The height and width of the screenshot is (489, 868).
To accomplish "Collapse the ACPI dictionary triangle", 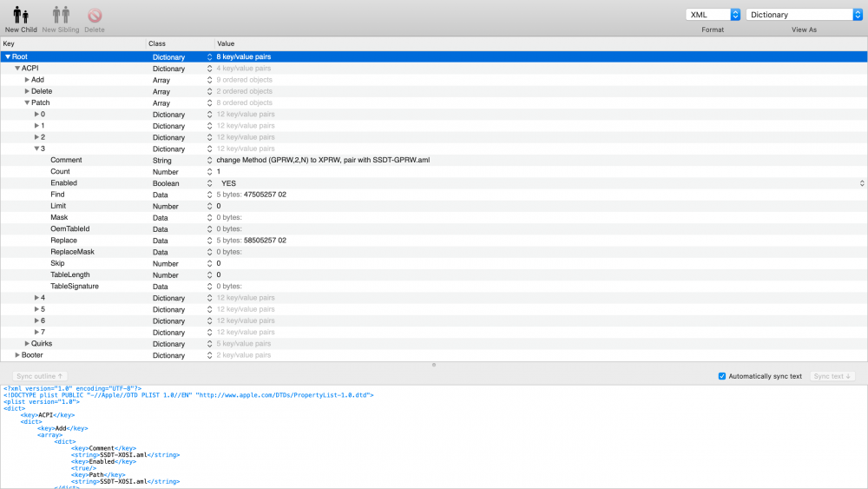I will 17,69.
